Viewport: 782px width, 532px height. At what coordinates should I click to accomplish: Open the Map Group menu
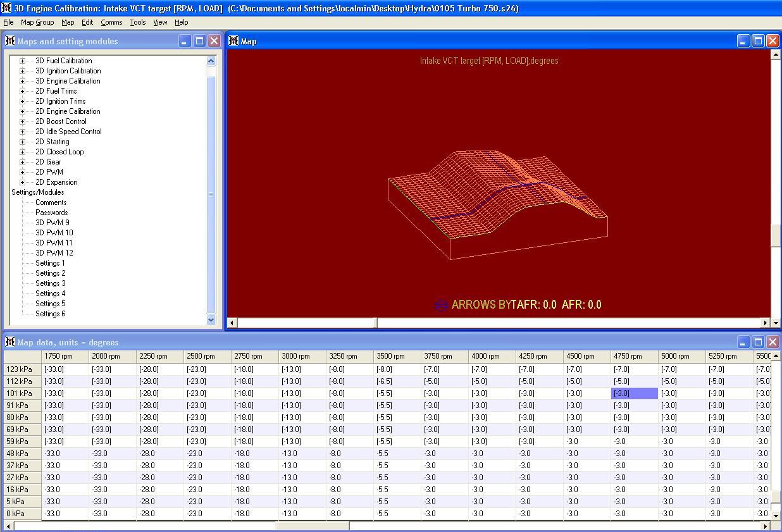coord(37,22)
